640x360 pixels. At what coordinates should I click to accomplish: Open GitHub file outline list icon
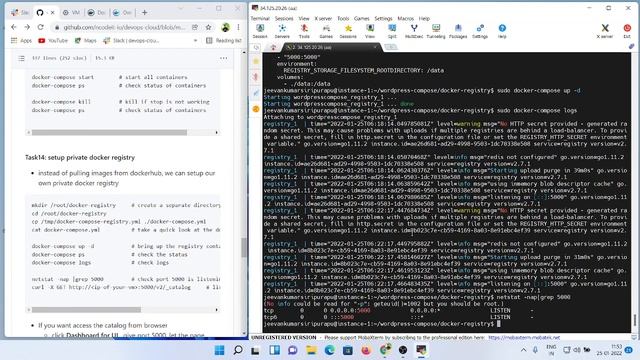pyautogui.click(x=21, y=58)
